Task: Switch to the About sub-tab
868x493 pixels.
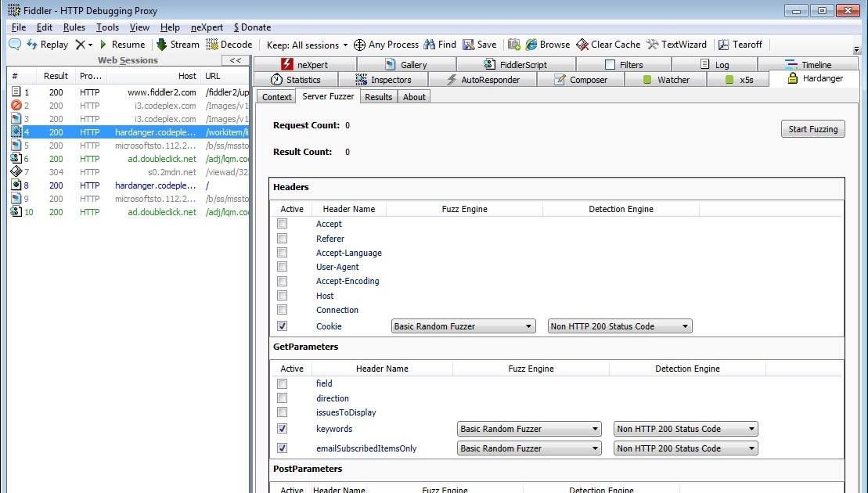Action: [x=414, y=97]
